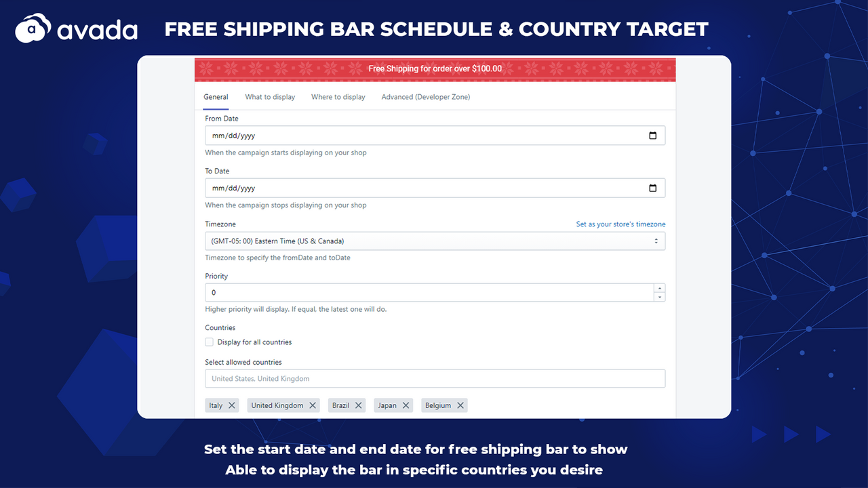
Task: Open the From Date calendar picker icon
Action: tap(652, 136)
